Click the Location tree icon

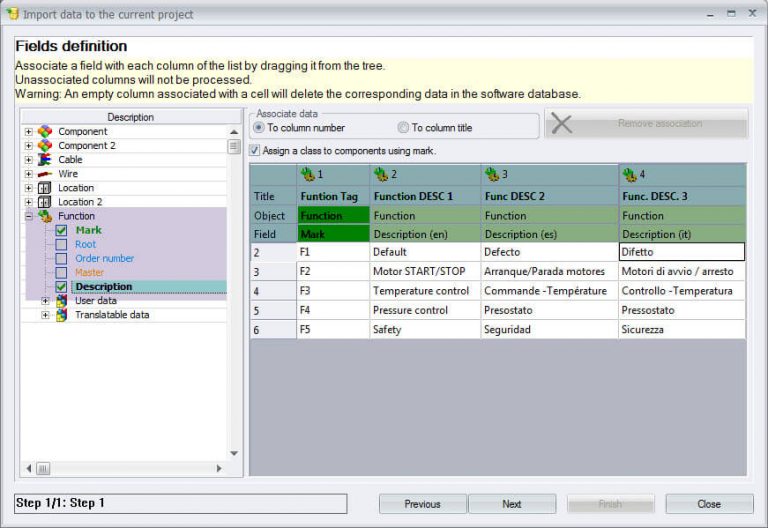(45, 188)
